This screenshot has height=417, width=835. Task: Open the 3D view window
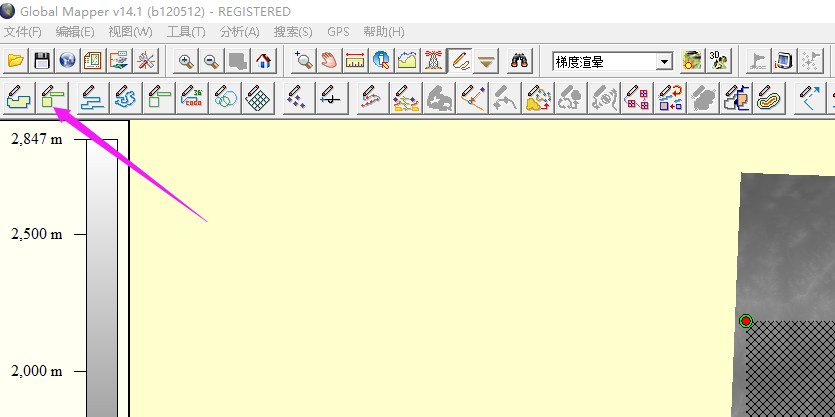click(x=718, y=61)
